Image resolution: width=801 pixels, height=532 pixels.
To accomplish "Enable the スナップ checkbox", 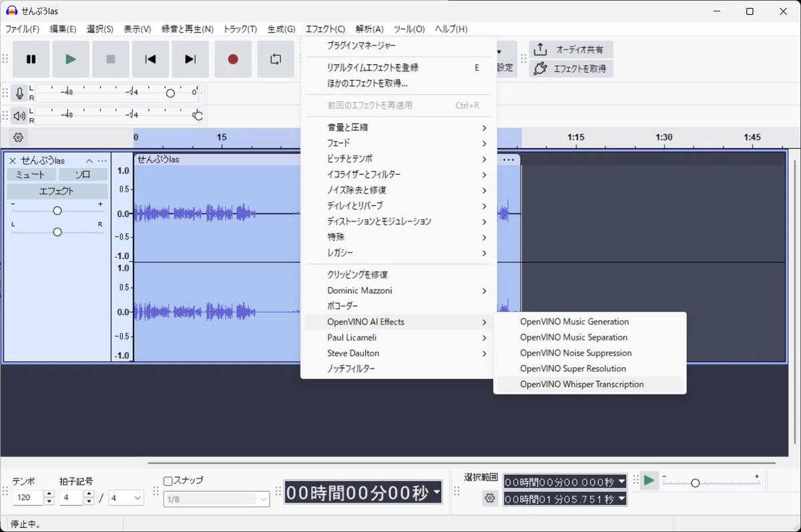I will tap(168, 481).
